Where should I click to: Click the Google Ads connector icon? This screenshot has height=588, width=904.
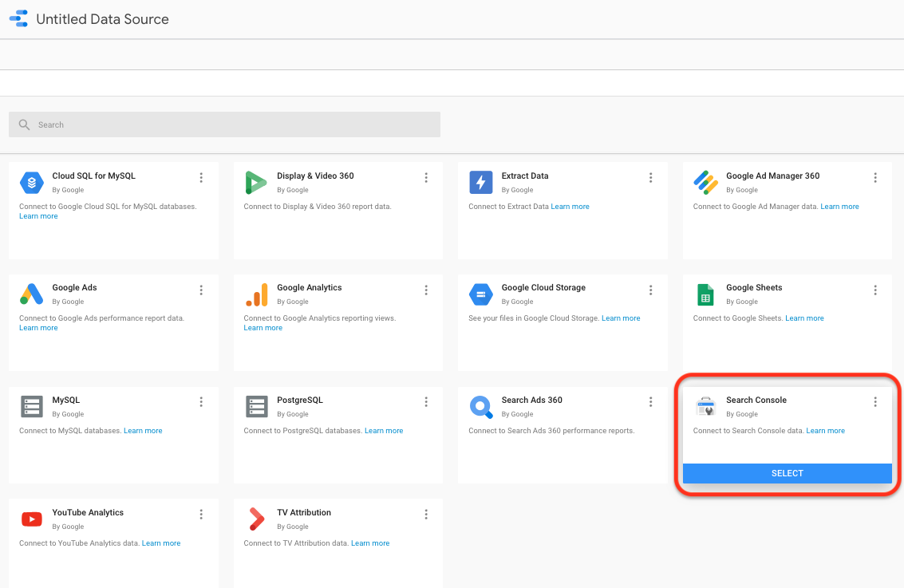pos(31,294)
